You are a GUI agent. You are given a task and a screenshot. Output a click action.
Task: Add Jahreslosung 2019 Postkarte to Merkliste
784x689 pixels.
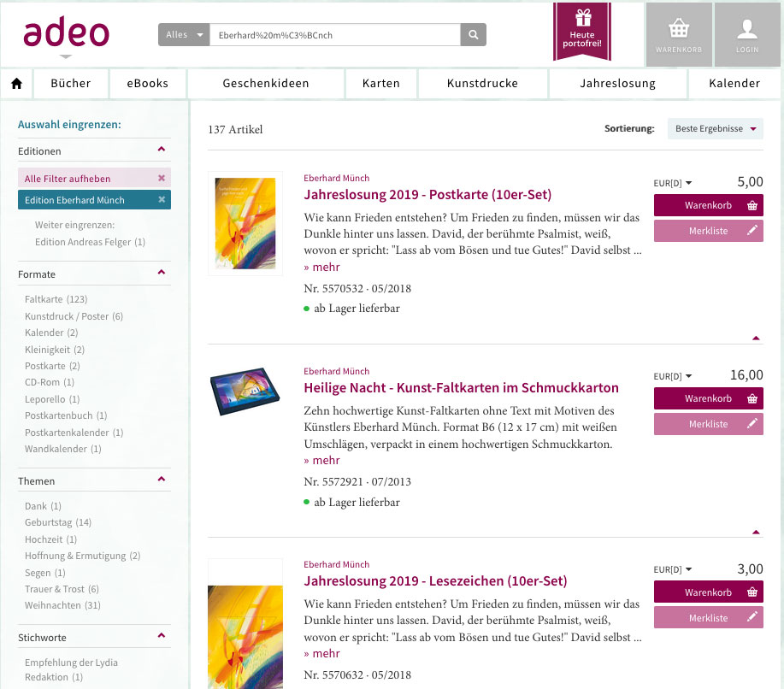[x=709, y=231]
